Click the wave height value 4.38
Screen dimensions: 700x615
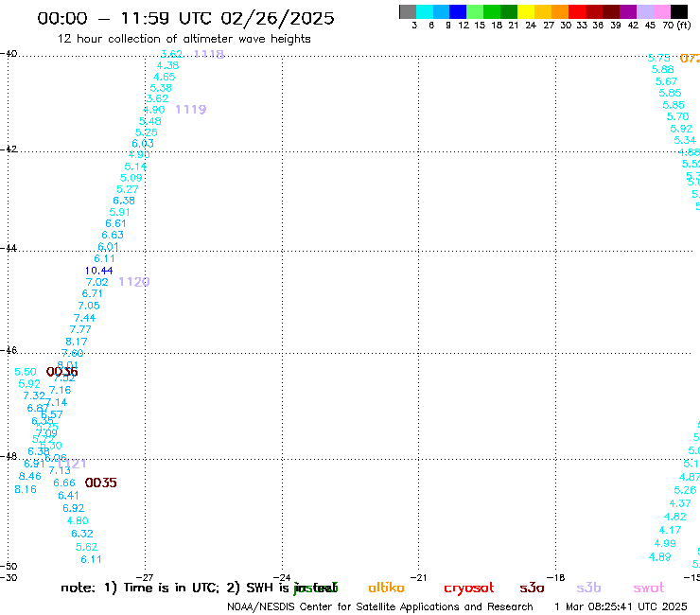(x=167, y=65)
